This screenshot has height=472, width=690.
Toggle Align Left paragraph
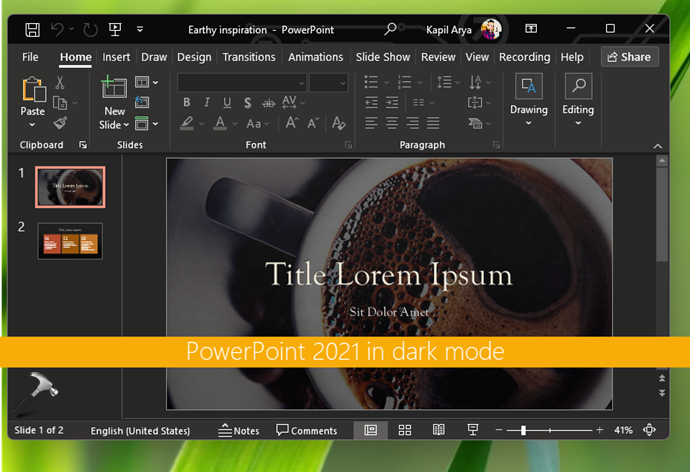pos(371,123)
